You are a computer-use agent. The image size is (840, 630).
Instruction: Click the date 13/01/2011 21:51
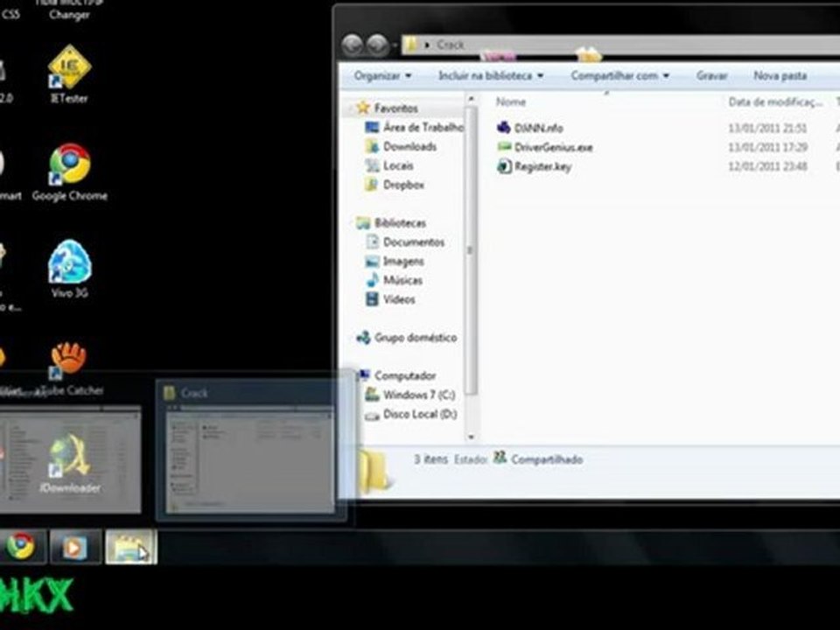[x=767, y=128]
